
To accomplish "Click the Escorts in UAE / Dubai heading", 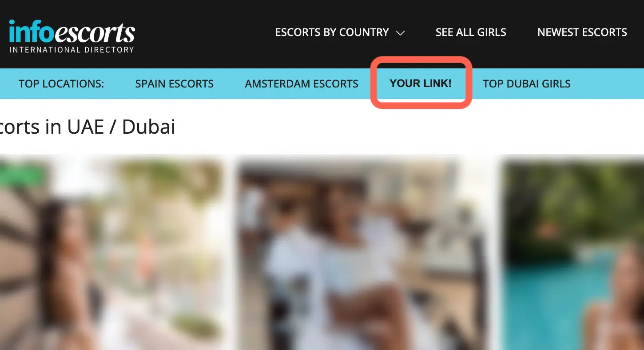I will pos(87,127).
